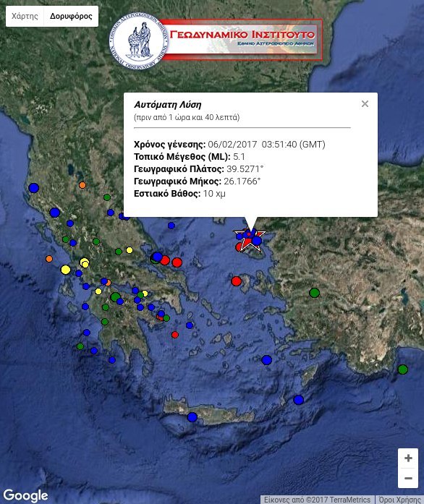
Task: Click the Εστιακό Βάθος 10 χμ line
Action: pyautogui.click(x=179, y=194)
